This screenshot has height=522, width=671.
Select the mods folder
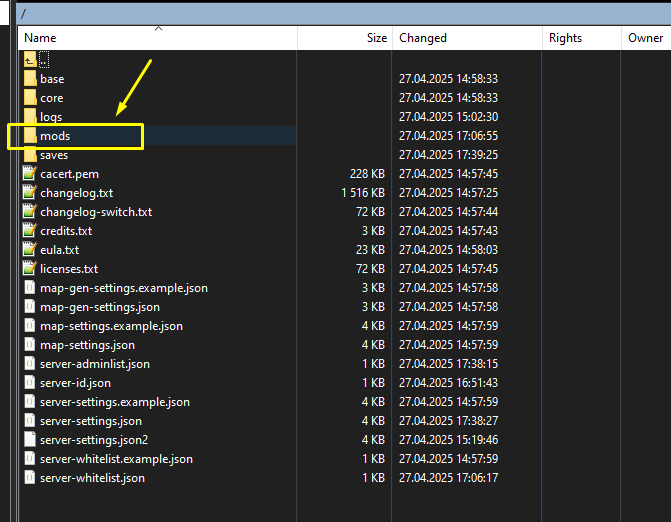tap(55, 136)
